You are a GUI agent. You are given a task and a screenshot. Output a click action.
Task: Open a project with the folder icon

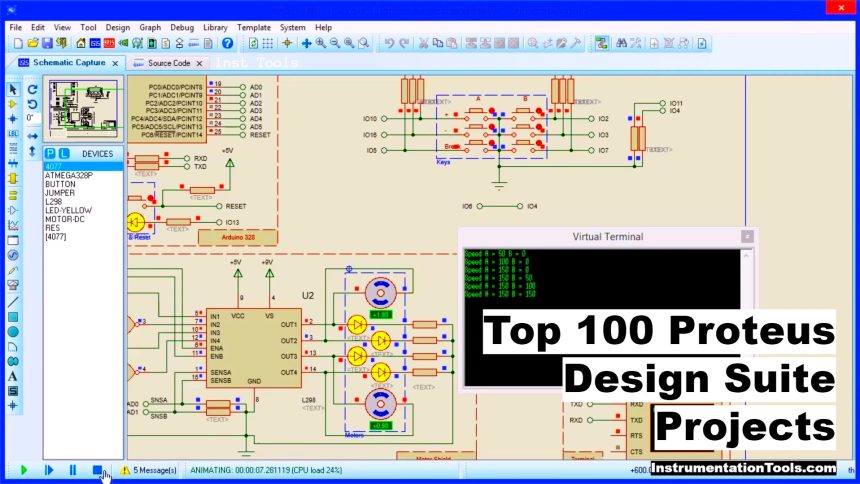(x=32, y=43)
